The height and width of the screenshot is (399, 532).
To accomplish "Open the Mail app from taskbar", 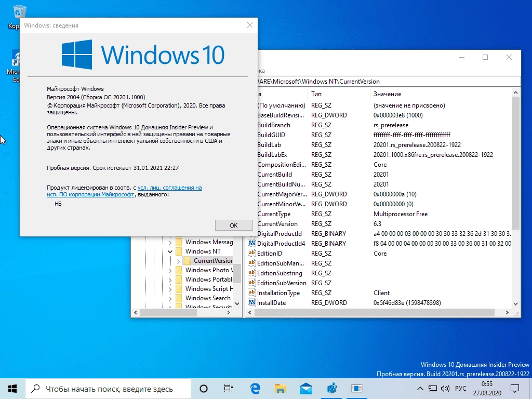I will [305, 389].
